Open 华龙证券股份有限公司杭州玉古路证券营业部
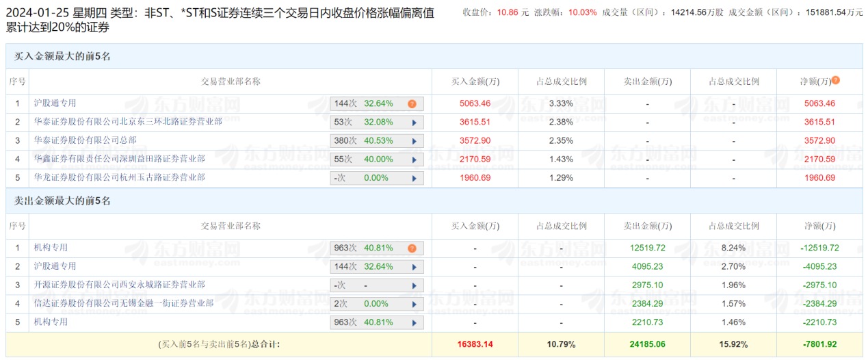The image size is (868, 360). 119,177
